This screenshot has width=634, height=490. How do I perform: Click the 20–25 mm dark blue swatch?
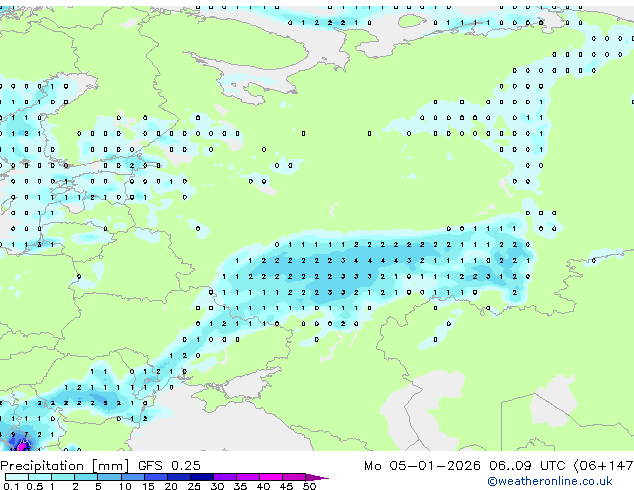pos(179,477)
